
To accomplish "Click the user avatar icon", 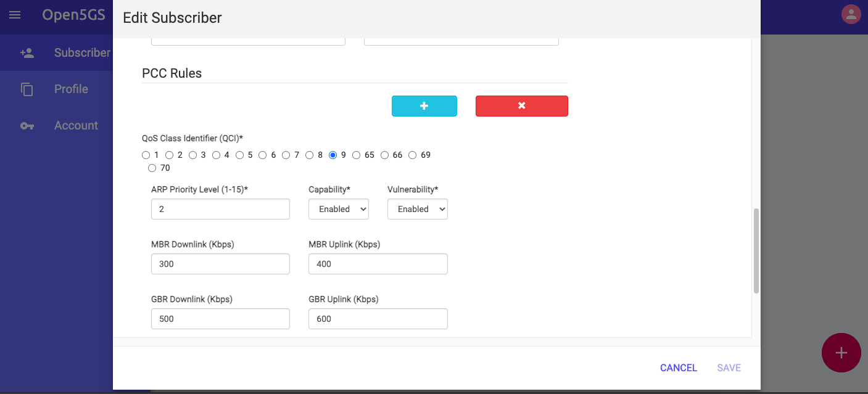I will pyautogui.click(x=851, y=13).
